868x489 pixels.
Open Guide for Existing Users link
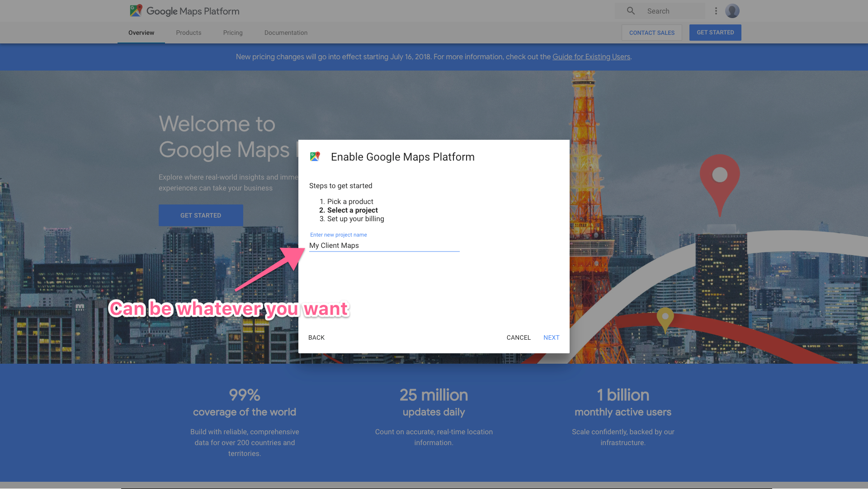[591, 57]
